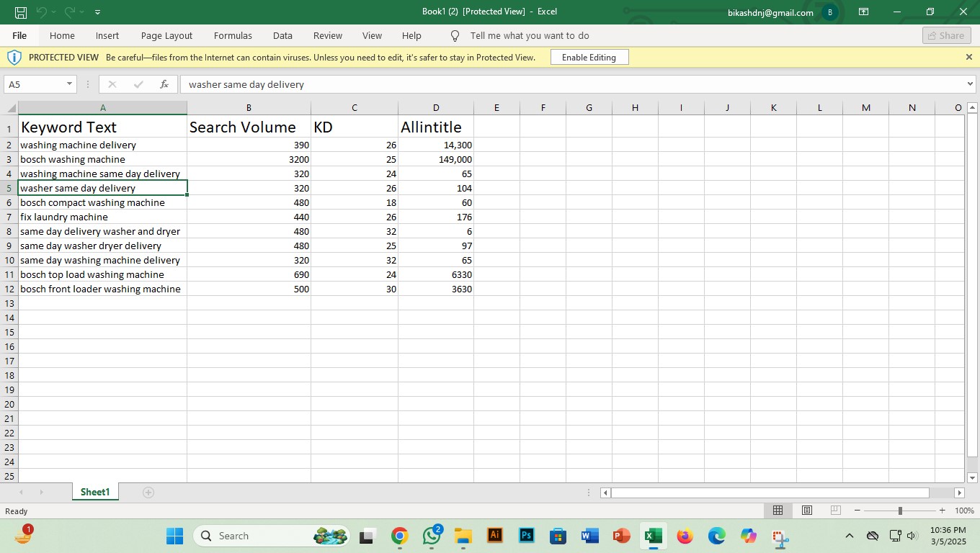Open the Review tab
The height and width of the screenshot is (553, 980).
(x=328, y=36)
